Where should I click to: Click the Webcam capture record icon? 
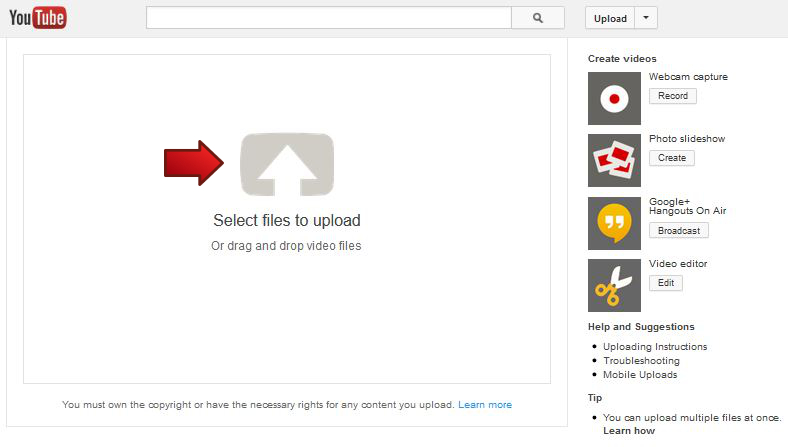[614, 98]
